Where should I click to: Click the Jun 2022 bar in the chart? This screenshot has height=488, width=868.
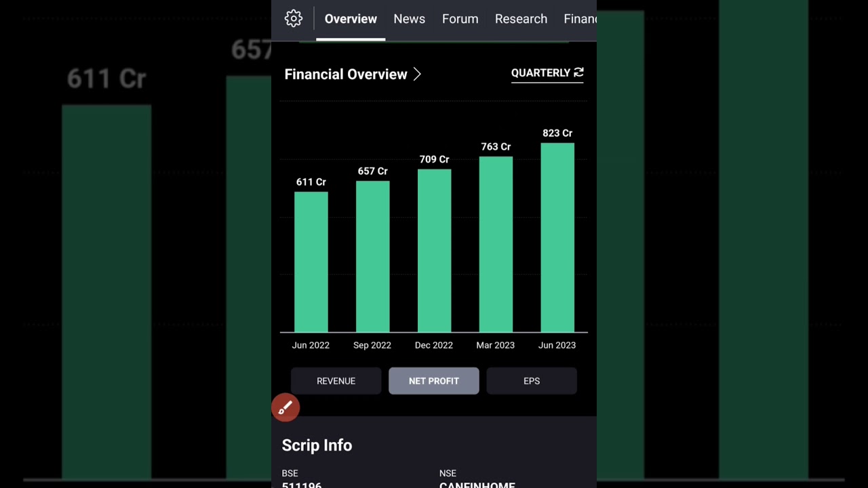[x=311, y=262]
